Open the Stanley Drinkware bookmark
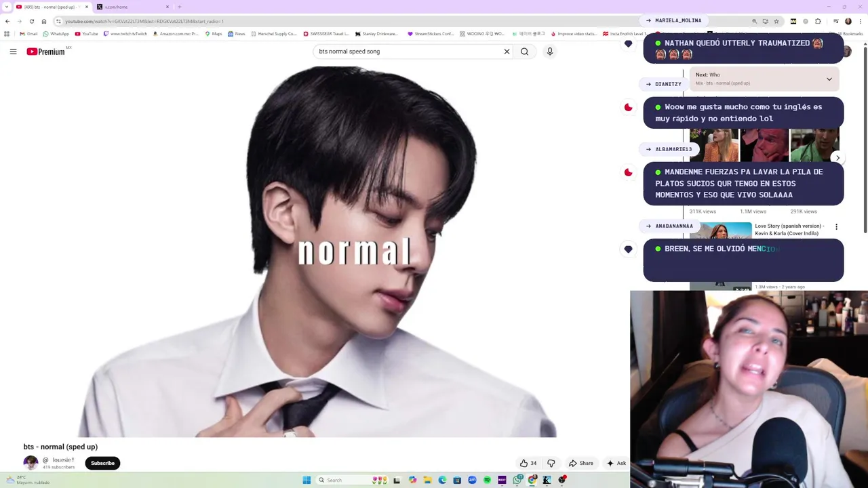This screenshot has height=488, width=868. tap(377, 34)
